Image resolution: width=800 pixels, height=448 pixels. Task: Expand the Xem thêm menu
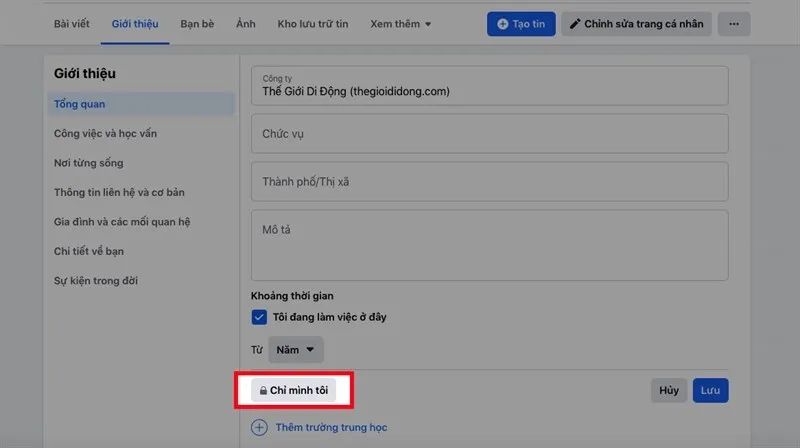(400, 24)
